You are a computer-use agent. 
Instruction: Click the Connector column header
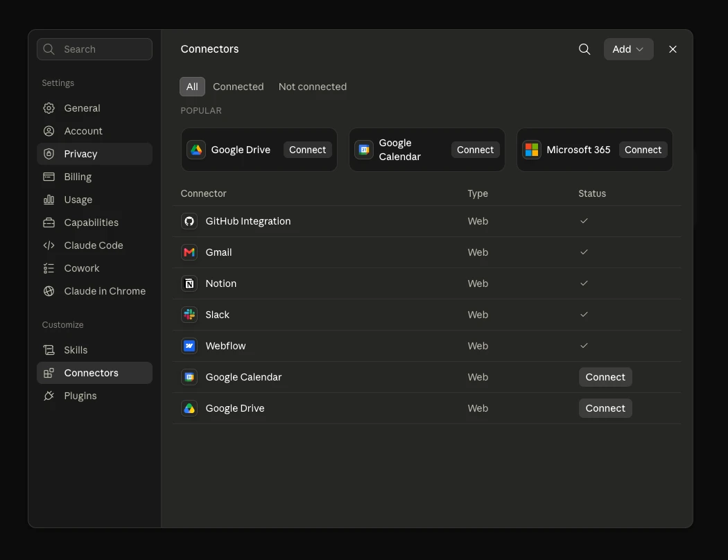[x=203, y=193]
